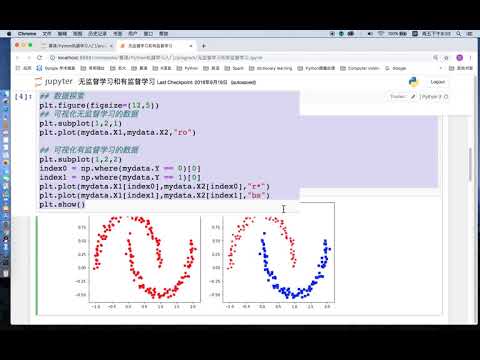Close the first browser tab
The image size is (480, 360).
111,46
